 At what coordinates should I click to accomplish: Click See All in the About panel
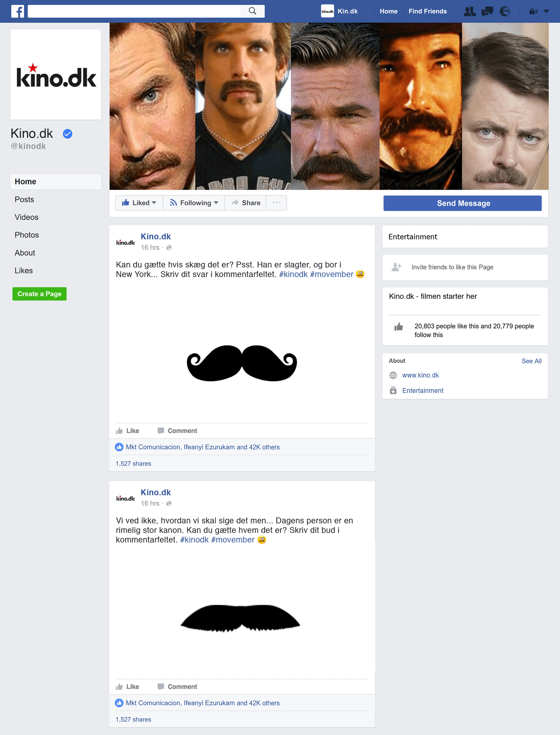click(532, 361)
